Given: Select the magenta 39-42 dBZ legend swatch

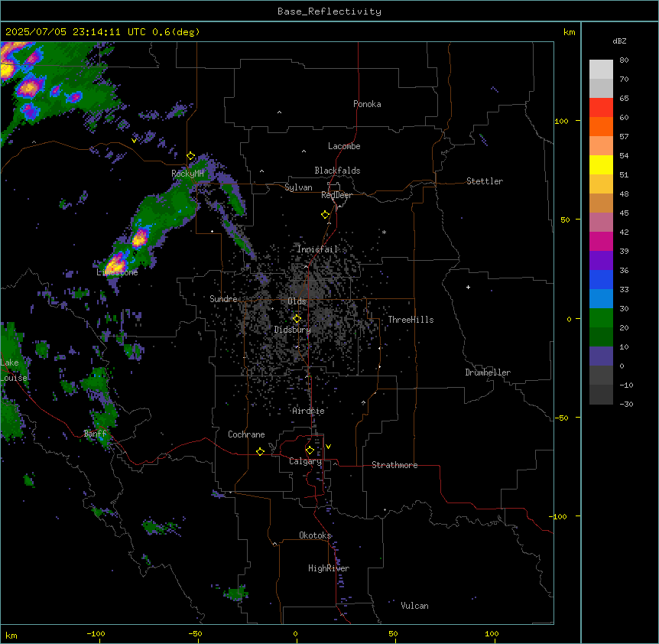Looking at the screenshot, I should tap(601, 241).
